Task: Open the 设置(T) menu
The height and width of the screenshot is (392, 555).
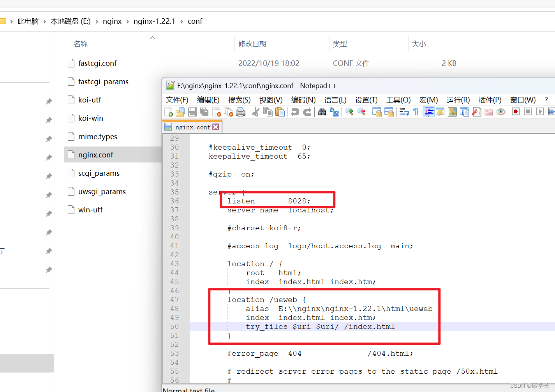Action: tap(366, 100)
